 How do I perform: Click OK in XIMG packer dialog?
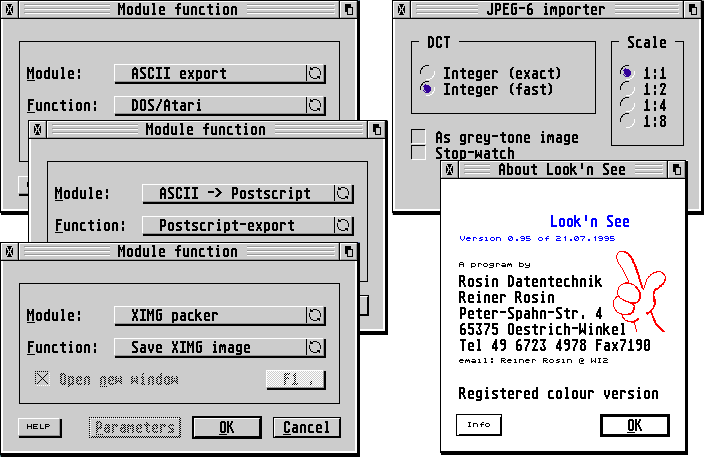[227, 427]
